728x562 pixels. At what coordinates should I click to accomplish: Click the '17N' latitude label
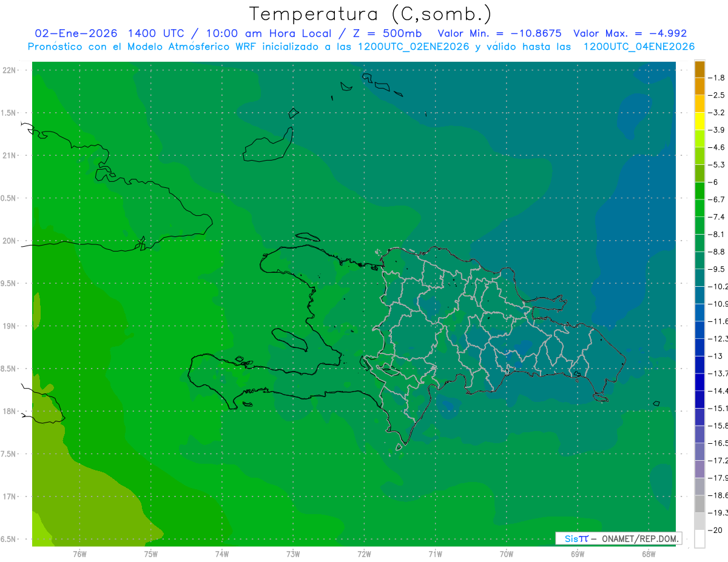click(x=9, y=497)
